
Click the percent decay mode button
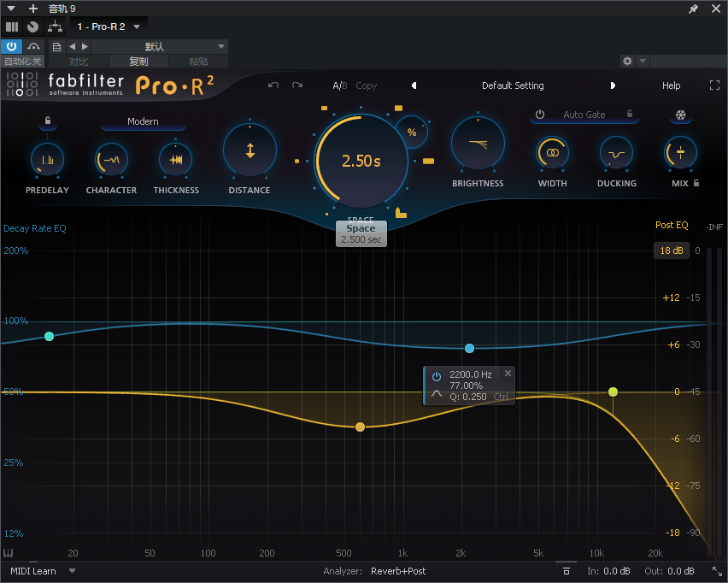click(x=411, y=132)
